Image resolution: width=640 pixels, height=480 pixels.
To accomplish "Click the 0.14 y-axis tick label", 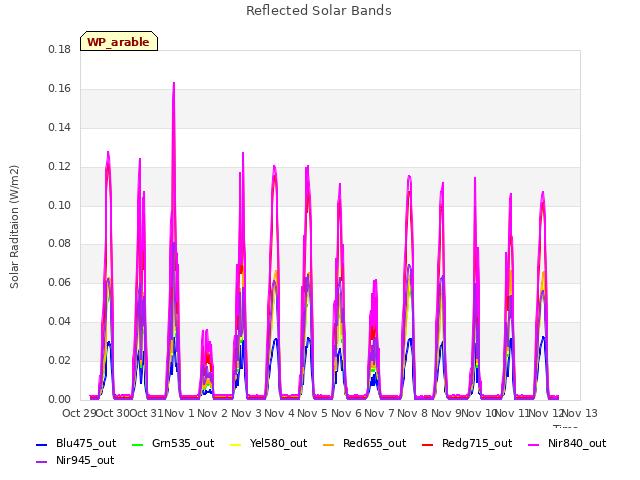I will [x=60, y=128].
